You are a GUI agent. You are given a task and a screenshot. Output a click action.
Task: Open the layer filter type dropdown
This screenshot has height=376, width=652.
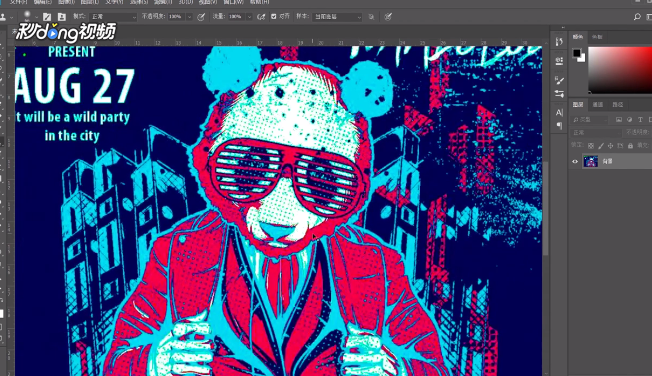pos(590,120)
